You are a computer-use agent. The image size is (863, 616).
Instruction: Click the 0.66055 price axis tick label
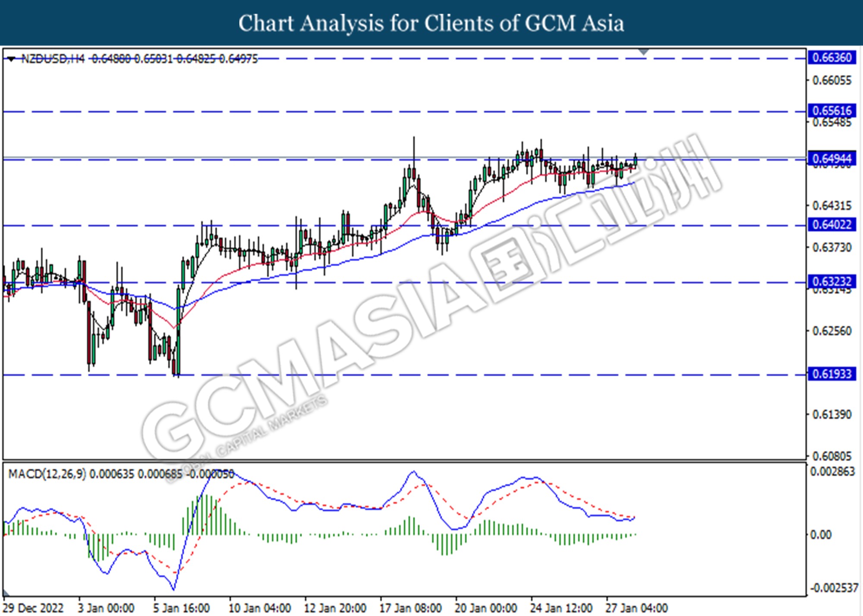pyautogui.click(x=832, y=80)
